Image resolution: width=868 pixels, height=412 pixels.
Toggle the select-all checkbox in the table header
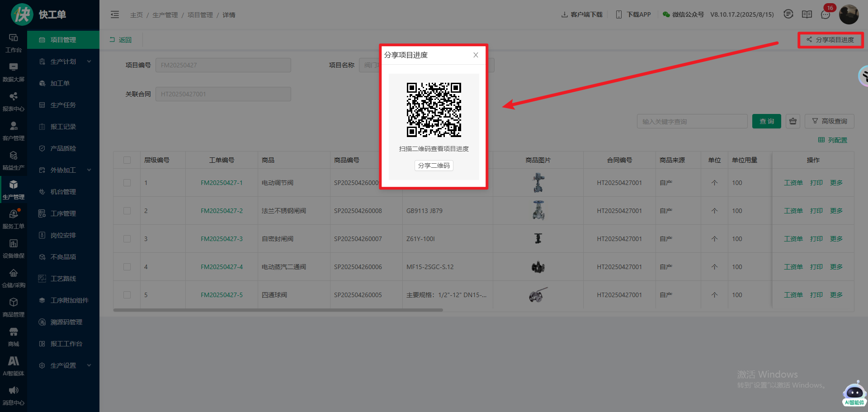pos(127,160)
